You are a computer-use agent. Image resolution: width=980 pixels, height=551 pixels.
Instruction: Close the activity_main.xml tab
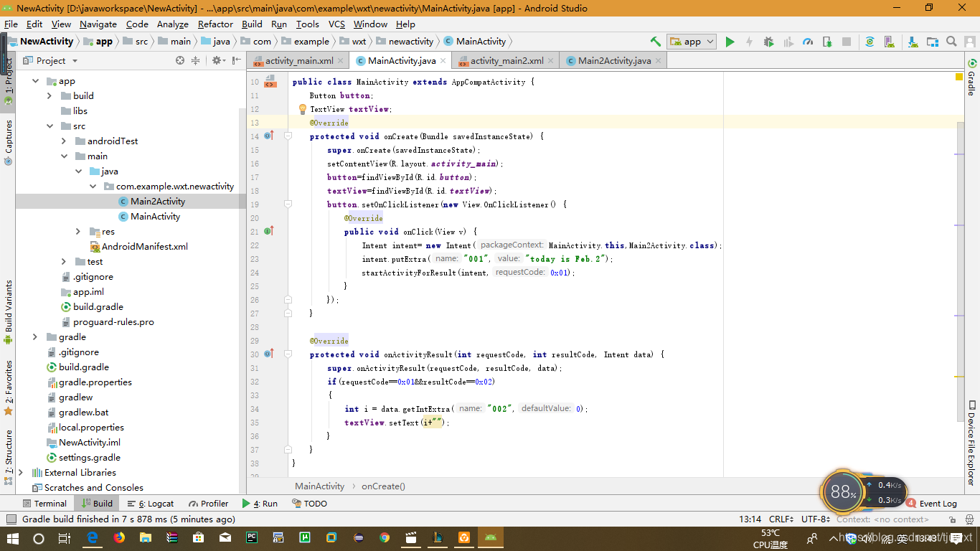pos(341,61)
